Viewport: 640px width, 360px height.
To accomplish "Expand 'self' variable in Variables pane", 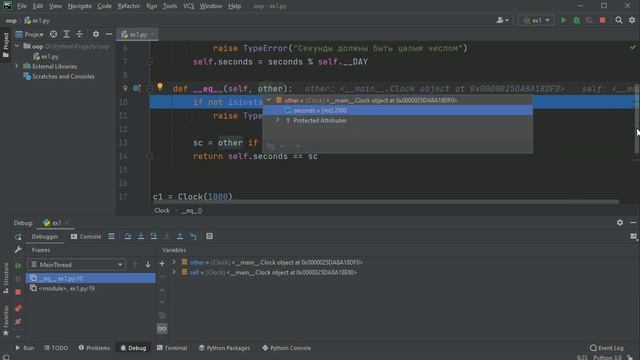I will click(174, 272).
